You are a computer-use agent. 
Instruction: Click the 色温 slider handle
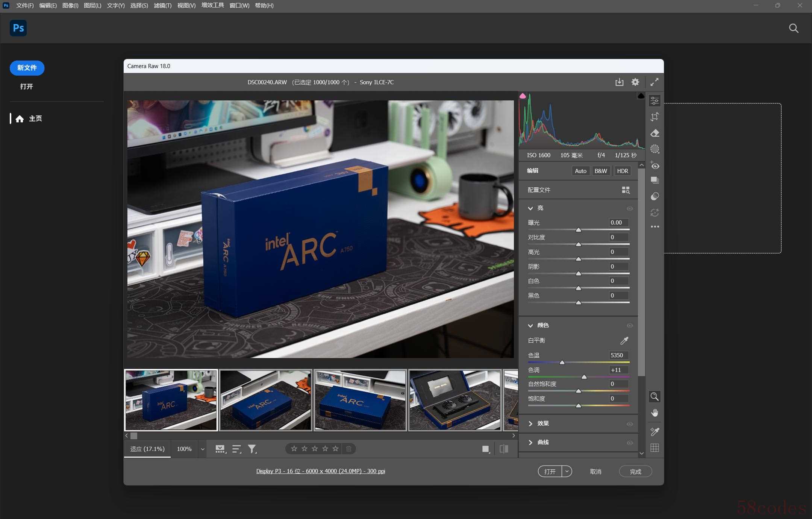pyautogui.click(x=562, y=363)
